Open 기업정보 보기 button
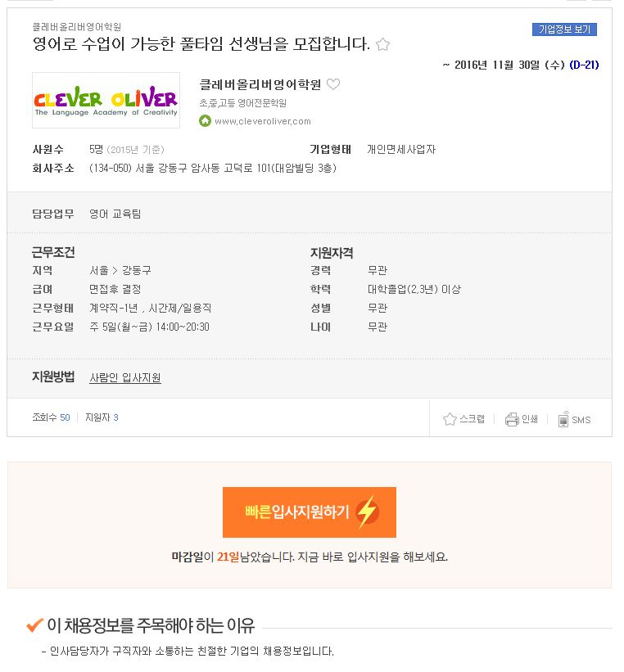This screenshot has width=624, height=672. click(x=564, y=29)
